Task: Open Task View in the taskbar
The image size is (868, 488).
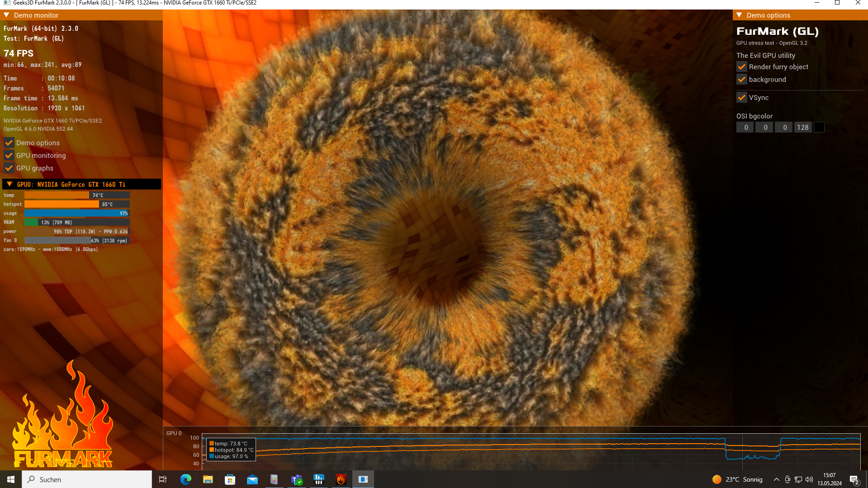Action: [163, 479]
